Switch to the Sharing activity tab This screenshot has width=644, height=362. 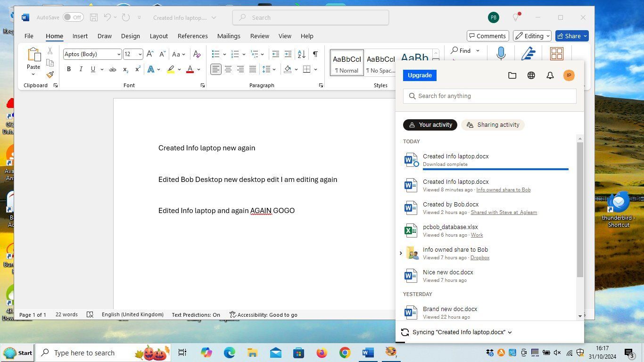tap(493, 125)
